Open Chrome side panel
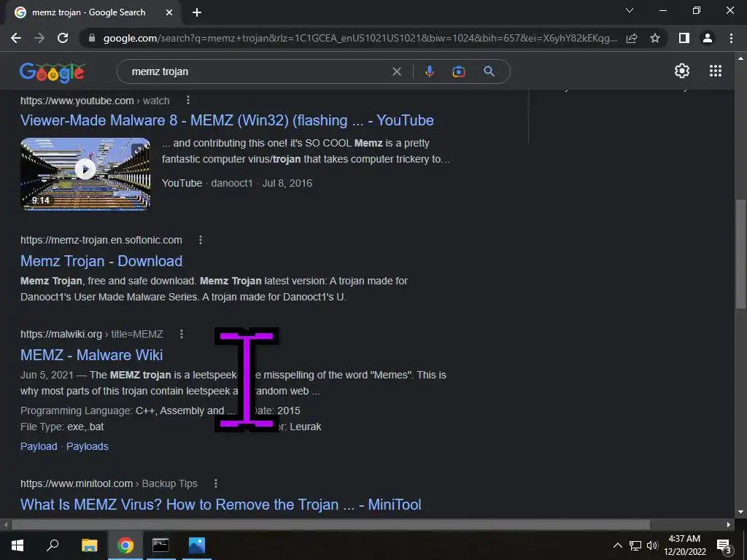Viewport: 747px width, 560px height. pyautogui.click(x=684, y=38)
